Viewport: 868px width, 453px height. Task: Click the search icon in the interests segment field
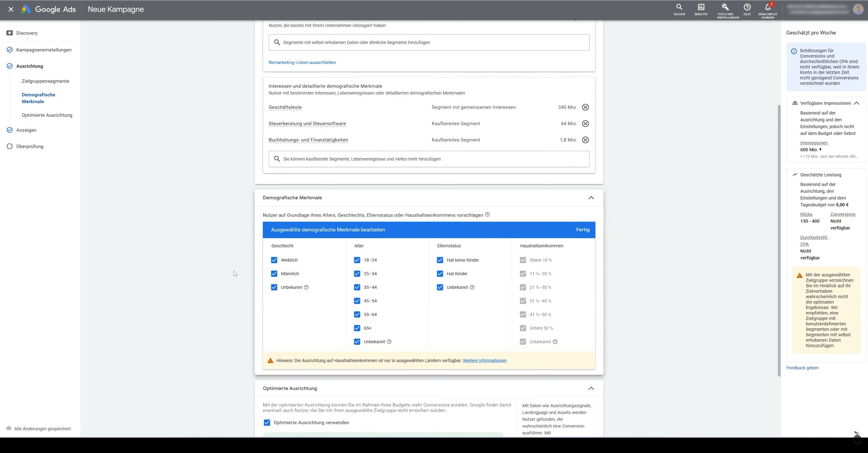(277, 159)
